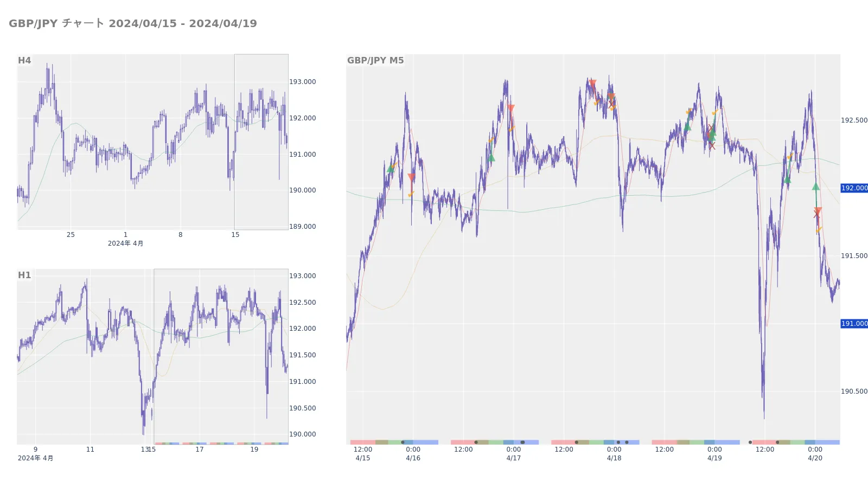
Task: Click the 8 date tick under the H4 chart
Action: pyautogui.click(x=181, y=235)
